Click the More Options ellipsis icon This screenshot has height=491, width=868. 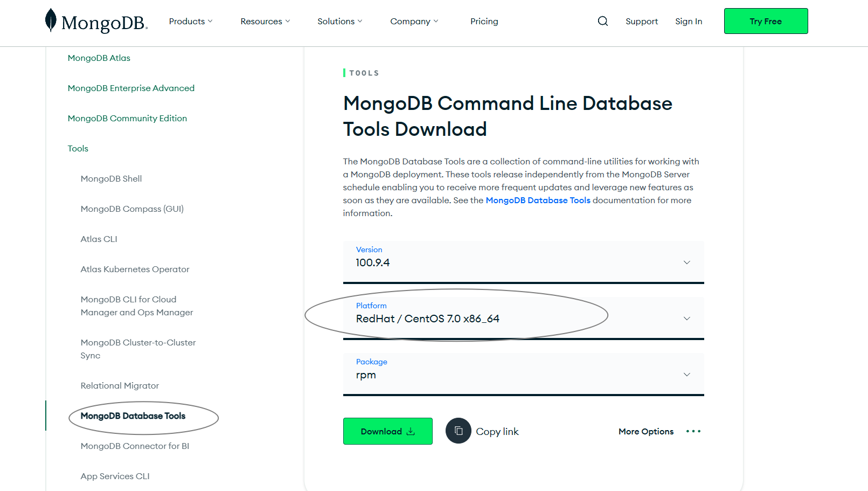pyautogui.click(x=693, y=431)
